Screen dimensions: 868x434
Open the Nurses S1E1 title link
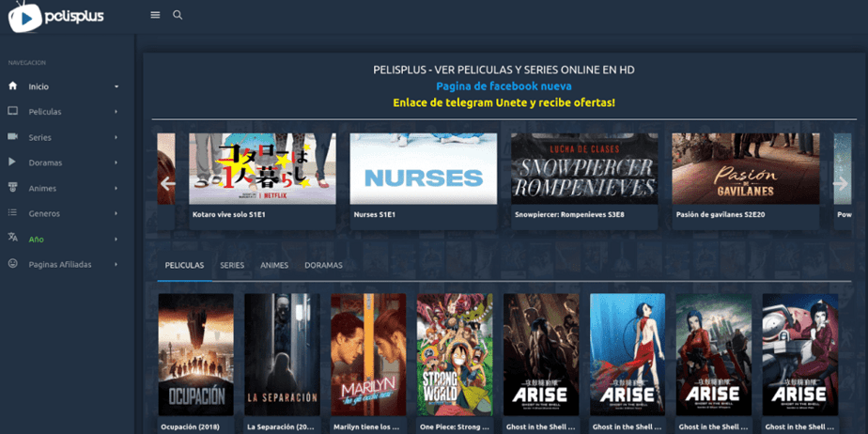tap(375, 214)
